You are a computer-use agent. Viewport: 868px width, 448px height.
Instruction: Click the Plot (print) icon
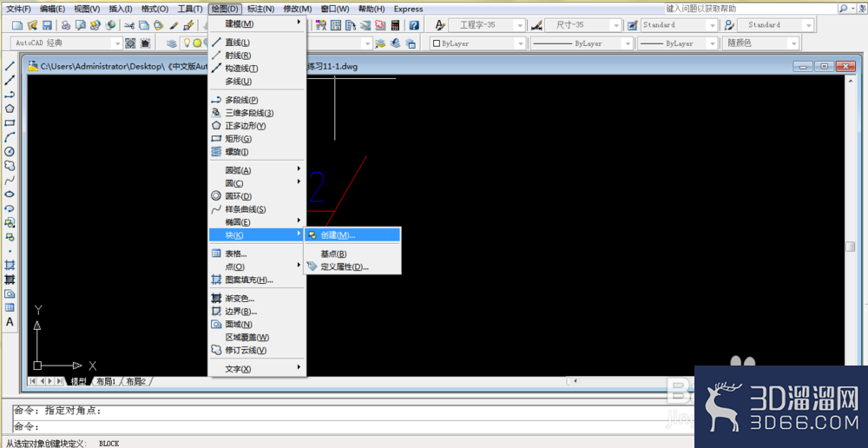click(x=66, y=25)
